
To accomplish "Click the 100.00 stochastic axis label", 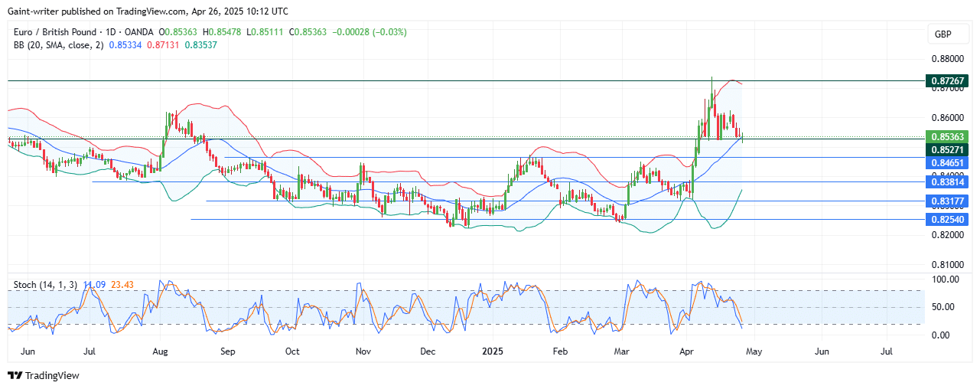I will [x=946, y=279].
